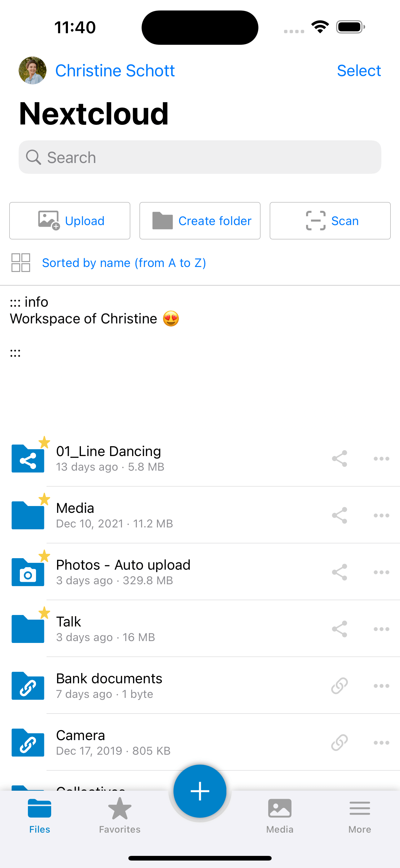The height and width of the screenshot is (868, 400).
Task: Tap the Create folder button
Action: tap(200, 221)
